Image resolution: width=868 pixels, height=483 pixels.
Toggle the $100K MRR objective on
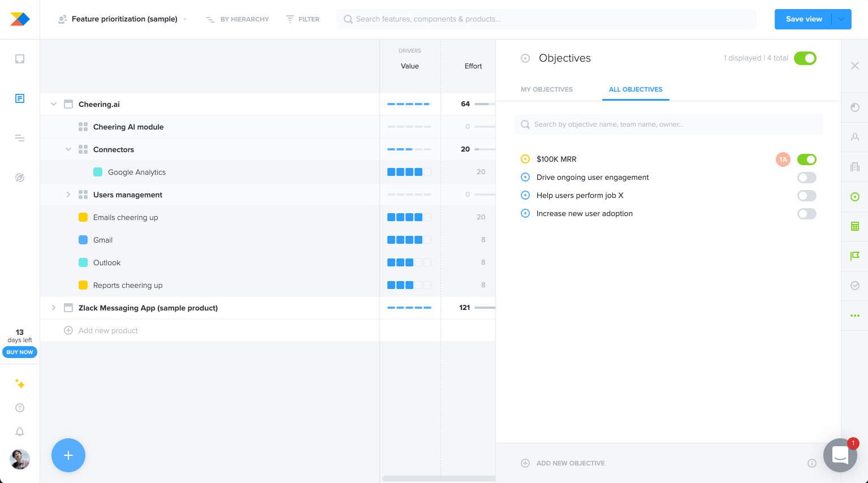[x=806, y=159]
